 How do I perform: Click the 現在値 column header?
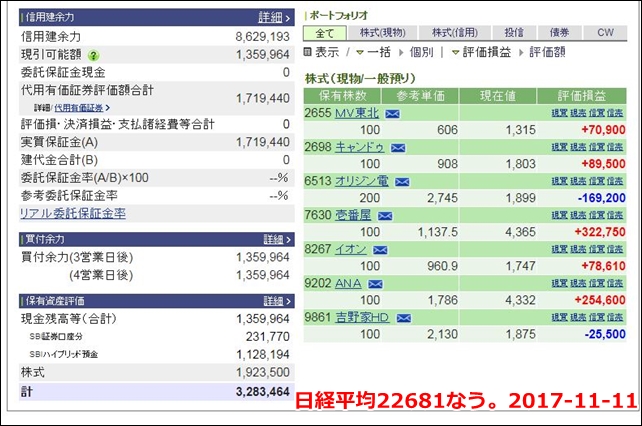tap(498, 96)
